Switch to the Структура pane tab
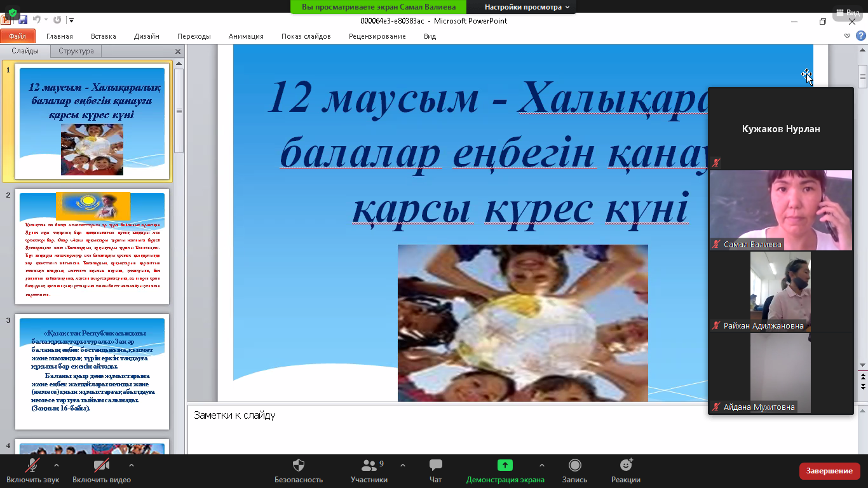This screenshot has width=868, height=488. [76, 51]
